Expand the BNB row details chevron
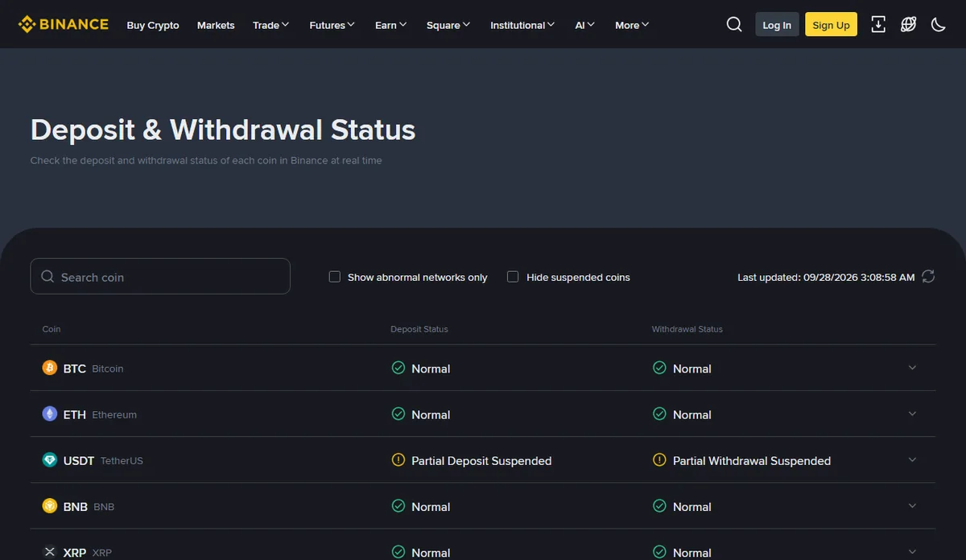 [x=912, y=506]
